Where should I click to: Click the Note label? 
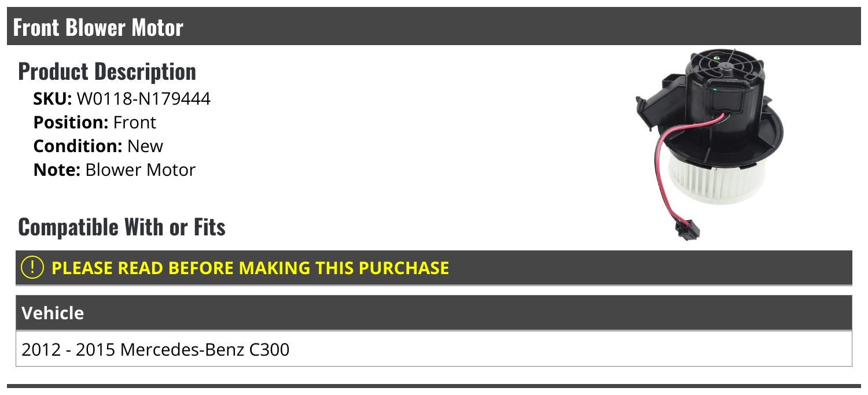pyautogui.click(x=56, y=170)
